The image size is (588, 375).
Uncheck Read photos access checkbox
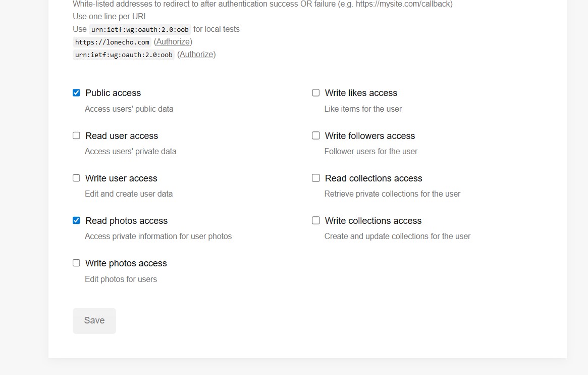tap(76, 220)
